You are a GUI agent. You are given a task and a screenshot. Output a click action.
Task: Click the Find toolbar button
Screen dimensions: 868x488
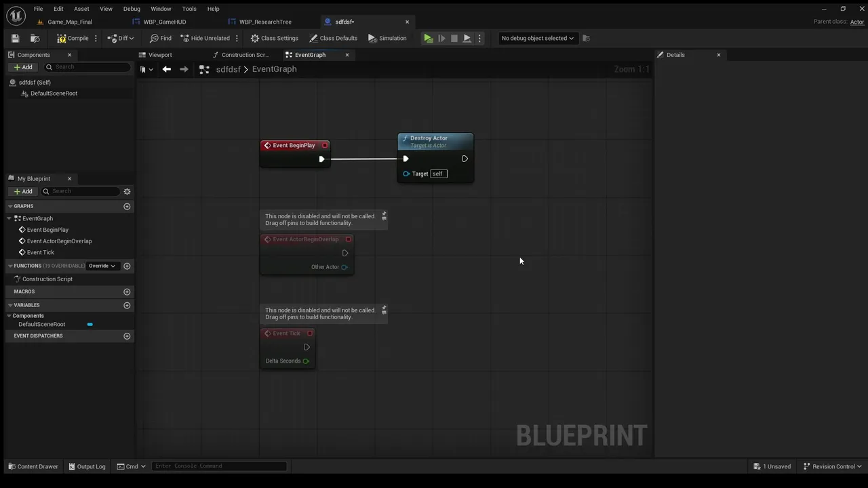point(161,39)
